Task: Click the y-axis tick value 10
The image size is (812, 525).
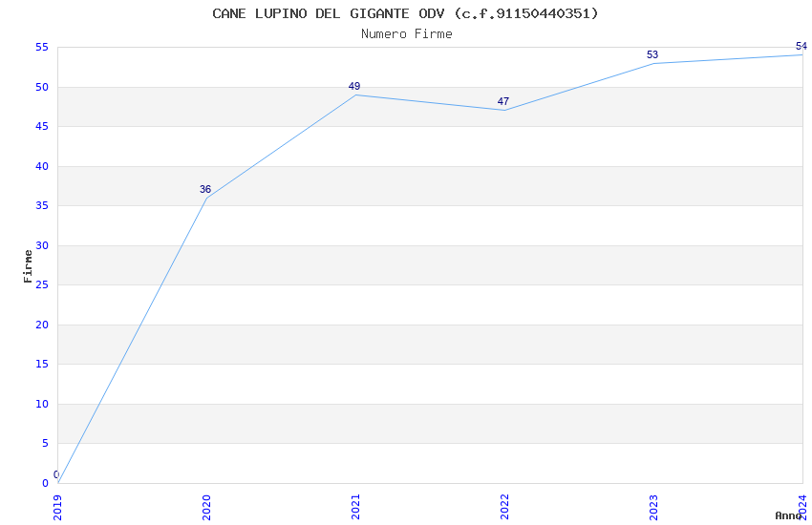Action: [42, 404]
